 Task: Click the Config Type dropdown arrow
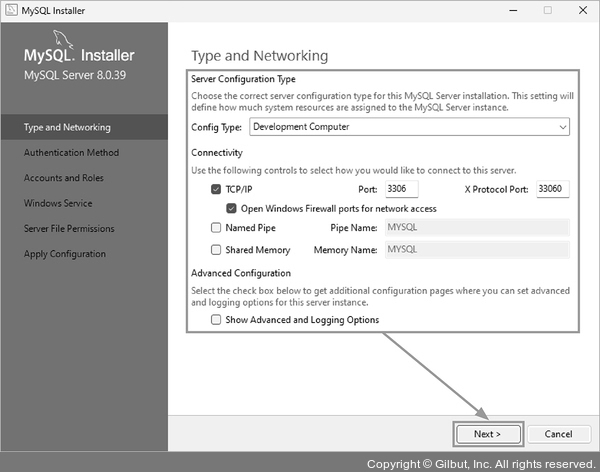(563, 127)
